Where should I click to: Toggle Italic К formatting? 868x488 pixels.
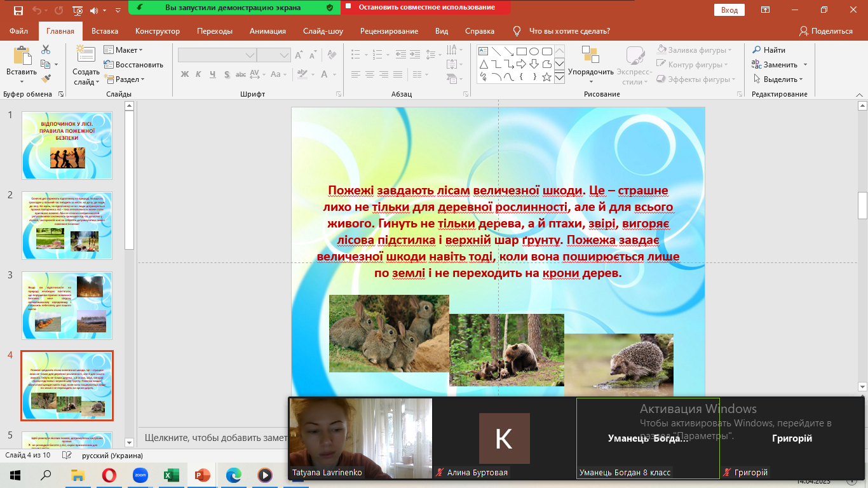point(199,74)
